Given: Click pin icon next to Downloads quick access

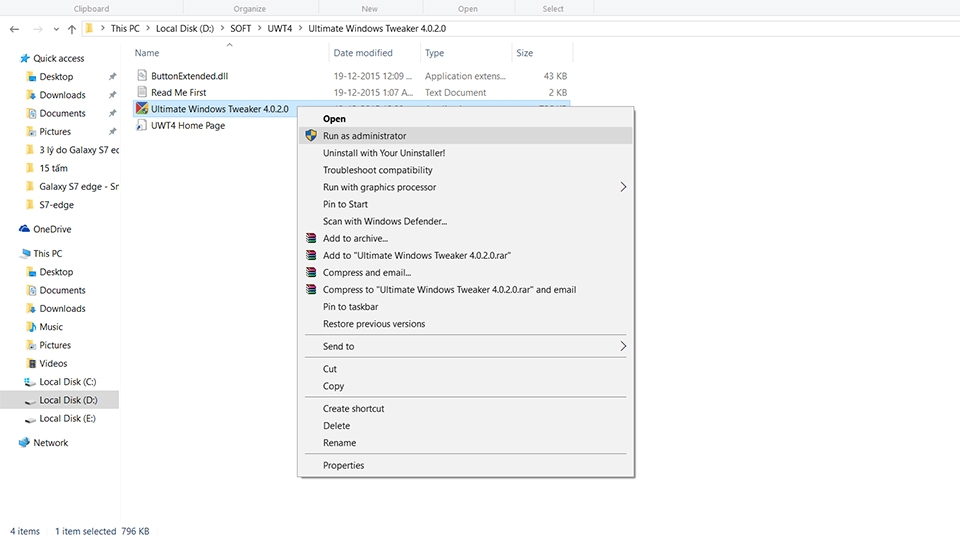Looking at the screenshot, I should [112, 95].
